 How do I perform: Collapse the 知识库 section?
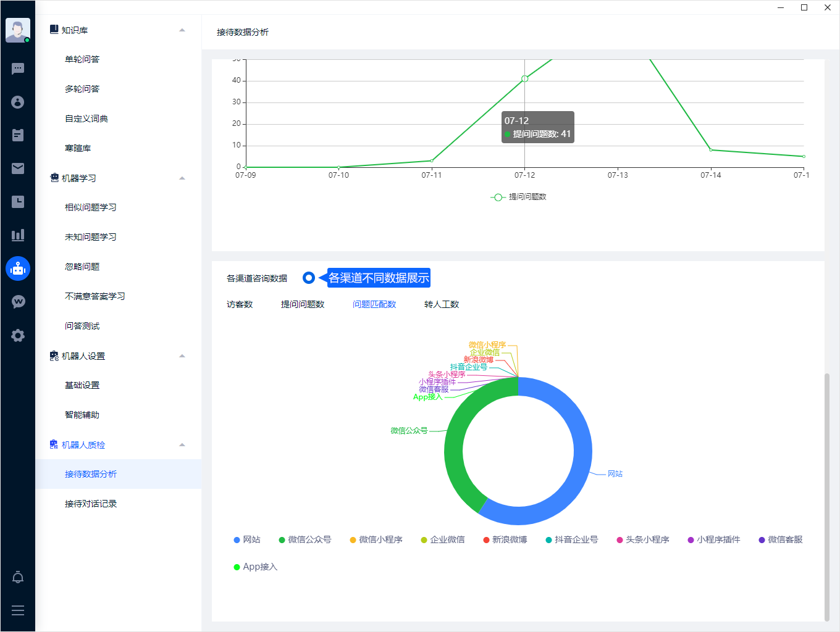(182, 30)
